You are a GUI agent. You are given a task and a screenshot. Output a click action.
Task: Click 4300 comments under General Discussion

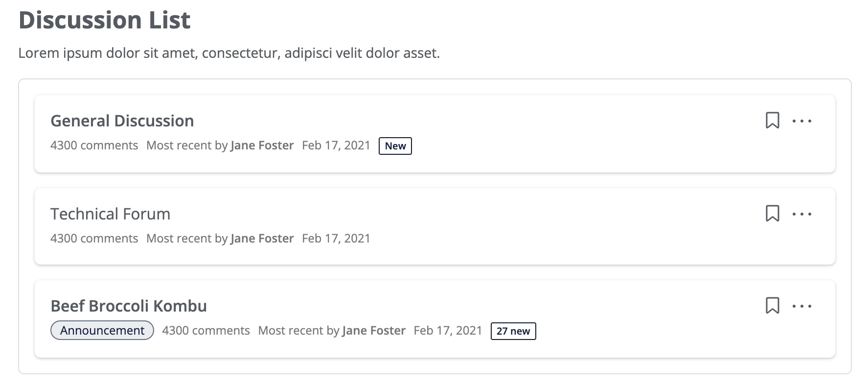94,145
